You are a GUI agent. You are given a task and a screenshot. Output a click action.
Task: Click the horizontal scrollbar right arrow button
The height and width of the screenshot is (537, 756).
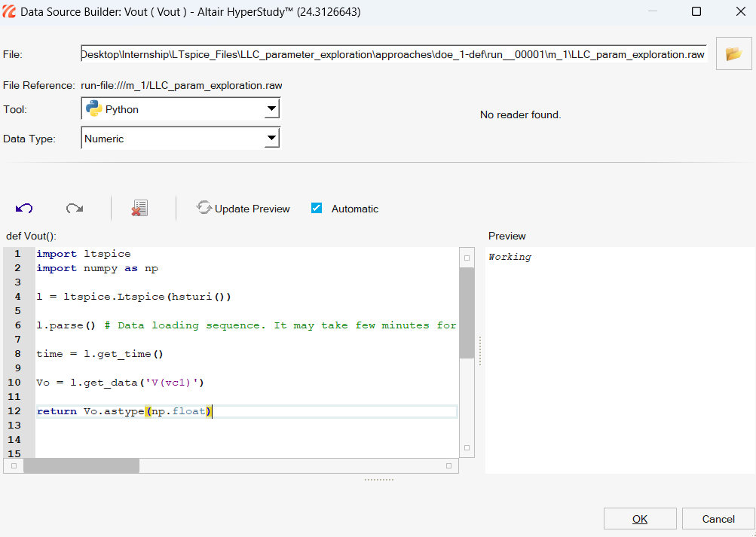449,465
